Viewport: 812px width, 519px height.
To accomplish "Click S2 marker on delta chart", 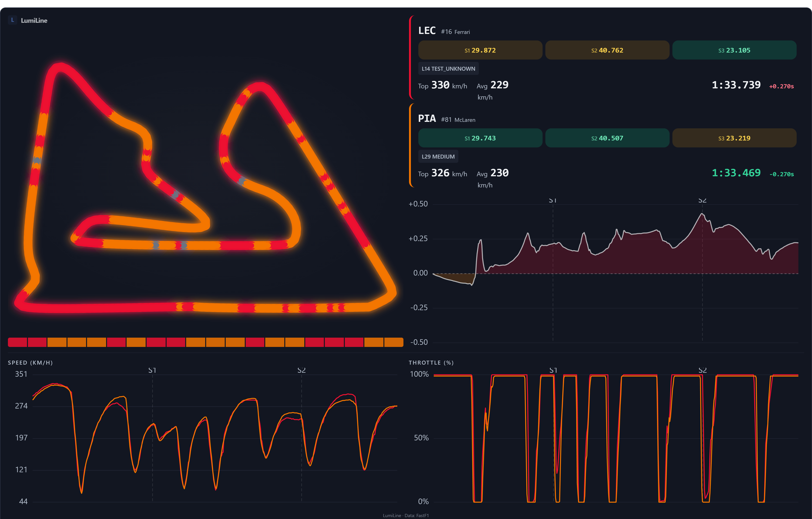I will (x=702, y=200).
